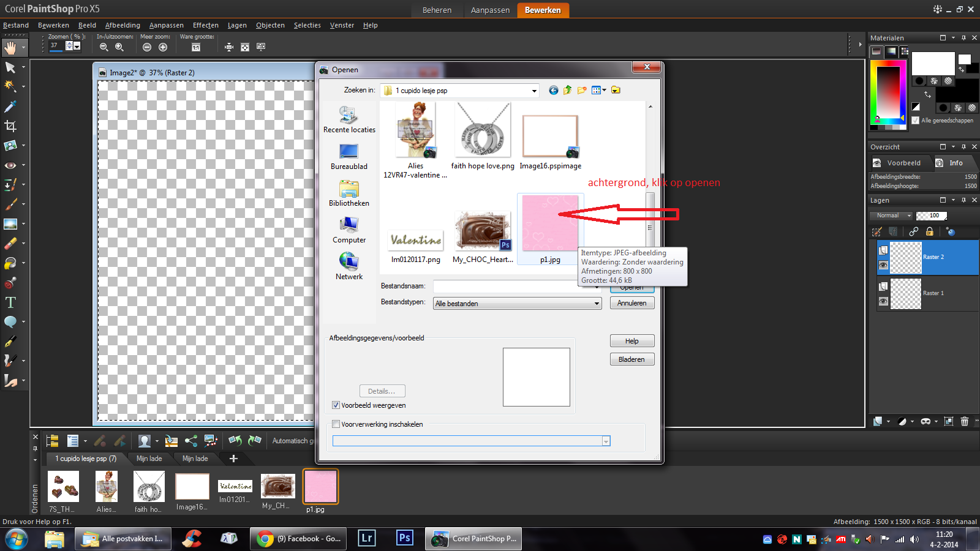Click the Help button in Openen dialog
The width and height of the screenshot is (980, 551).
coord(632,341)
